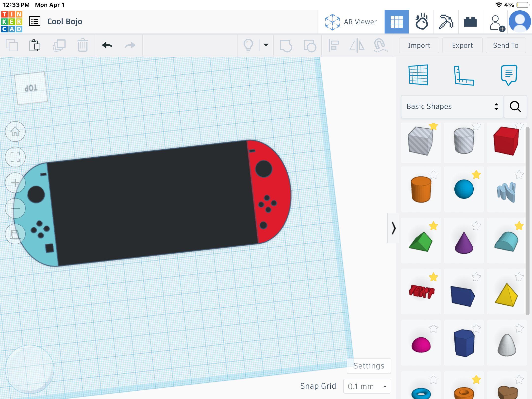
Task: Click the Duplicate icon
Action: (59, 46)
